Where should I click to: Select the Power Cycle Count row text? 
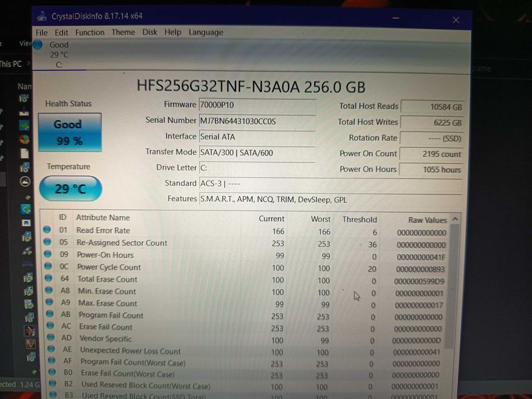pos(109,267)
